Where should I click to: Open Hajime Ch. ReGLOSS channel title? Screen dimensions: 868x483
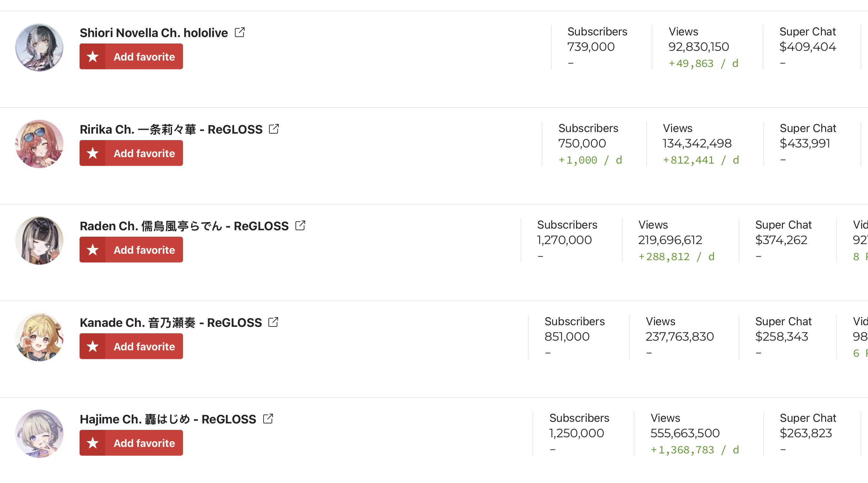pyautogui.click(x=168, y=419)
